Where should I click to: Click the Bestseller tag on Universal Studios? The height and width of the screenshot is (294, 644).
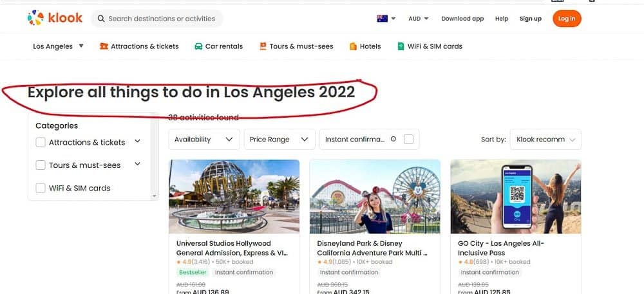click(x=193, y=272)
